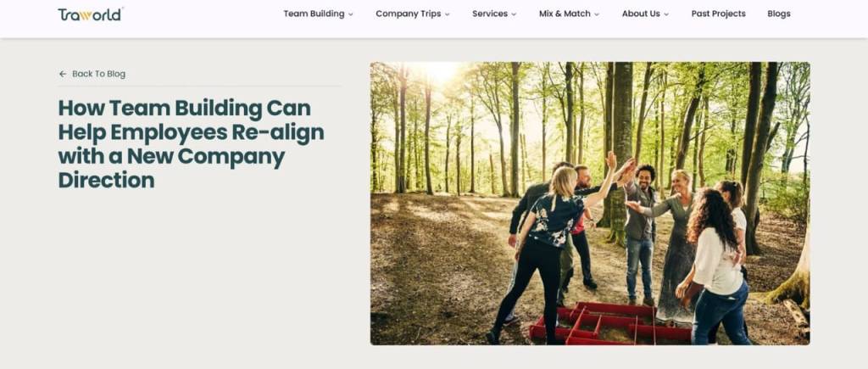Open the Mix & Match dropdown chevron

coord(597,14)
